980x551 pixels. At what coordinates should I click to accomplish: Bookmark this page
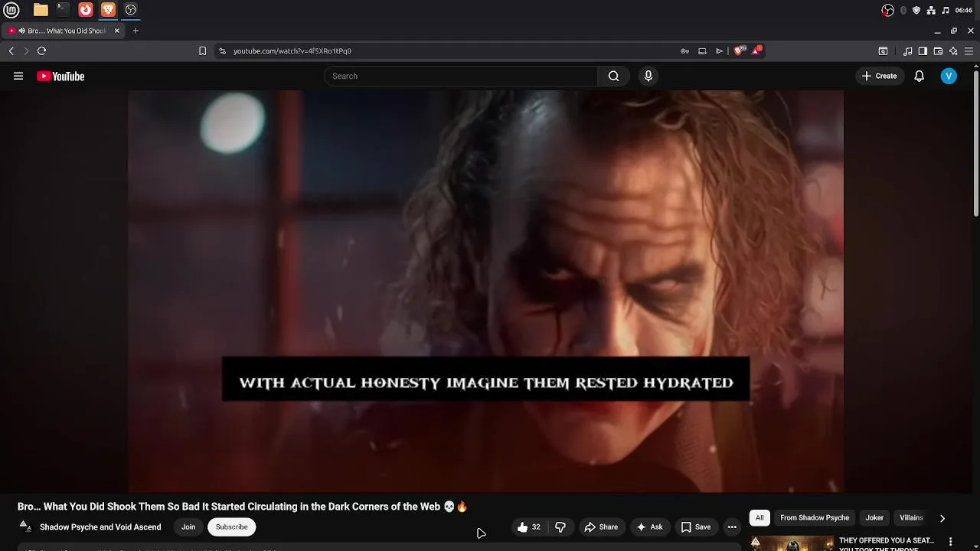[x=202, y=51]
